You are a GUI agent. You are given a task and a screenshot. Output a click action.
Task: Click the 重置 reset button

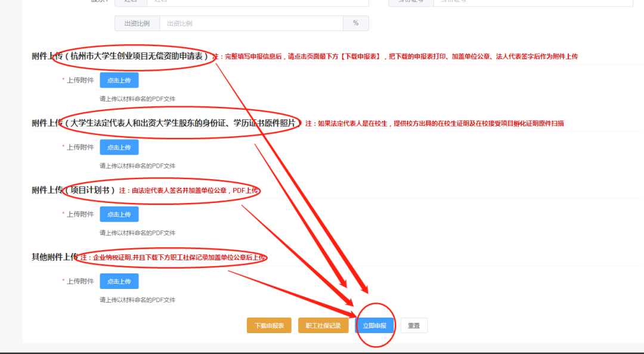(x=414, y=325)
